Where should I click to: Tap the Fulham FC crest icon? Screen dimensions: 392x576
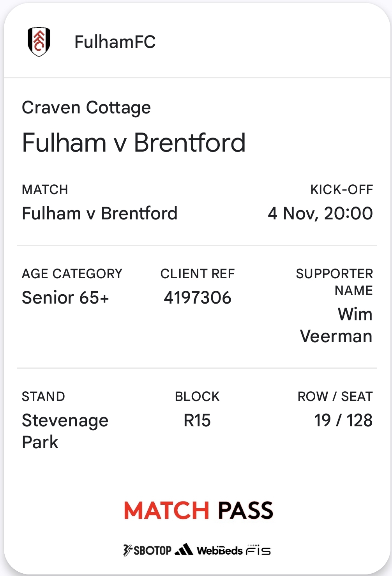39,42
